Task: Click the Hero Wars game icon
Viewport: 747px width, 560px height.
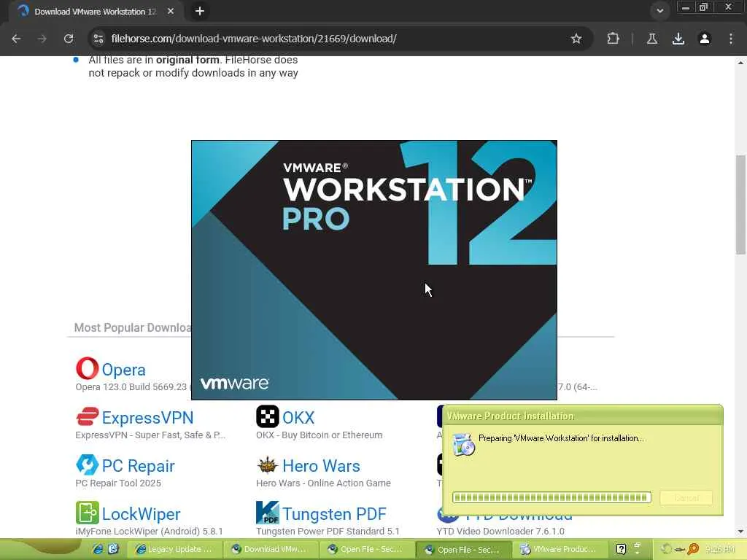Action: pyautogui.click(x=267, y=464)
